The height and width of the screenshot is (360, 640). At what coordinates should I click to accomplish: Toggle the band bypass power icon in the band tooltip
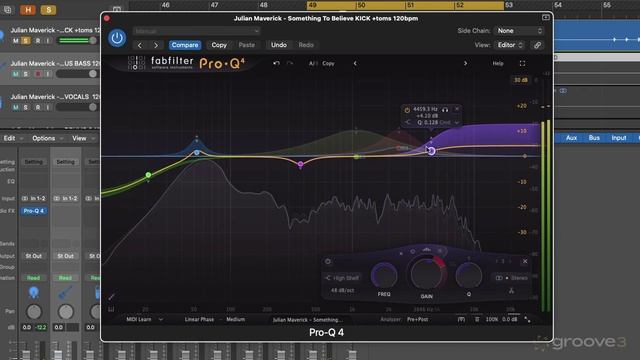407,110
